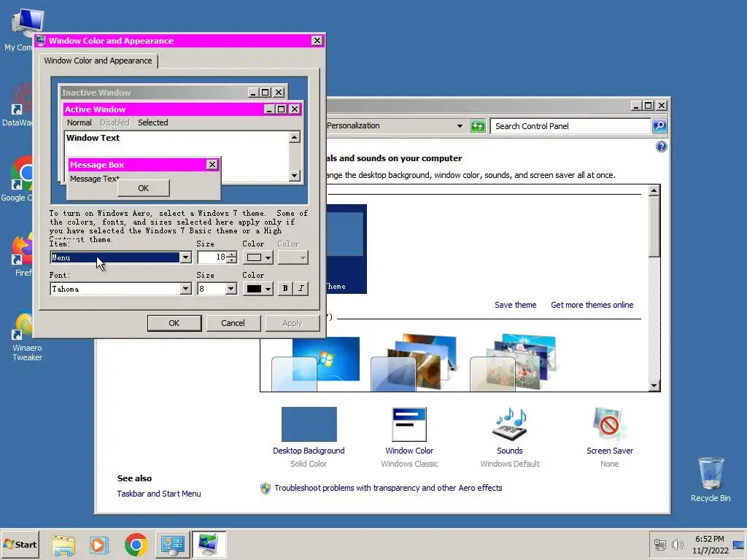The width and height of the screenshot is (747, 560).
Task: Increase item Size with up spinner arrow
Action: pos(231,254)
